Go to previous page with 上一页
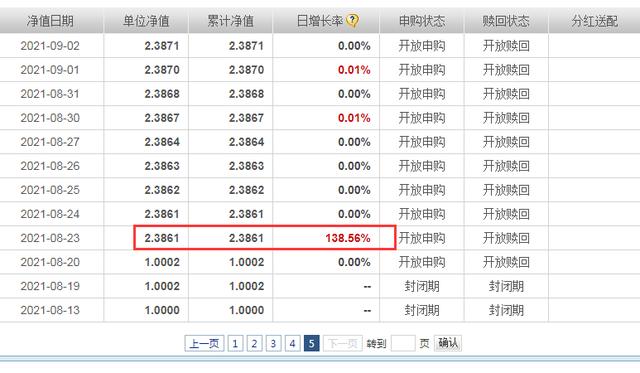The image size is (640, 373). point(204,343)
